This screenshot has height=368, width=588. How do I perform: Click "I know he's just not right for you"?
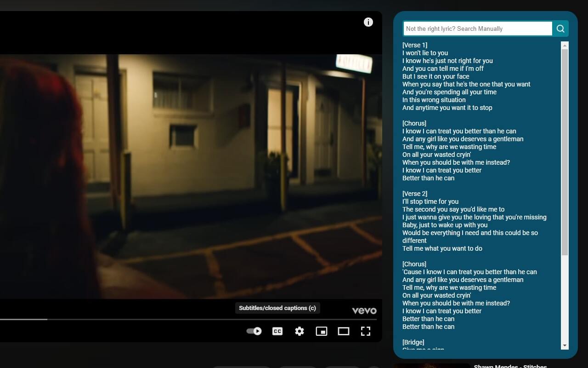pyautogui.click(x=447, y=61)
